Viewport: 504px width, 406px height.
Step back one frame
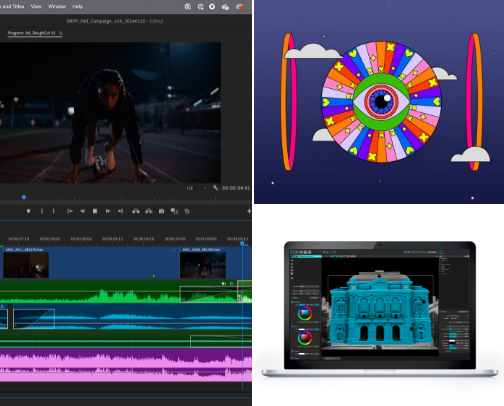[82, 211]
